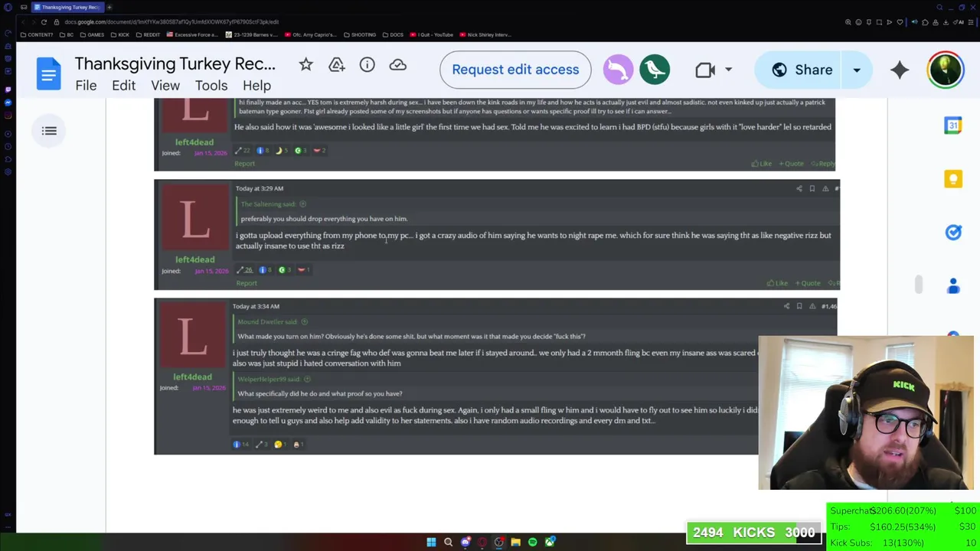
Task: Expand the Share options arrow
Action: (857, 70)
